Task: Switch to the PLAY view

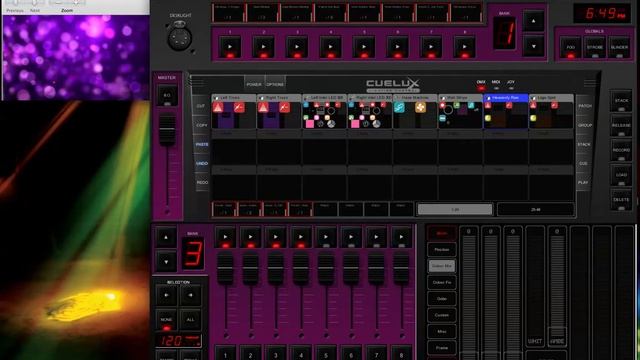Action: (583, 182)
